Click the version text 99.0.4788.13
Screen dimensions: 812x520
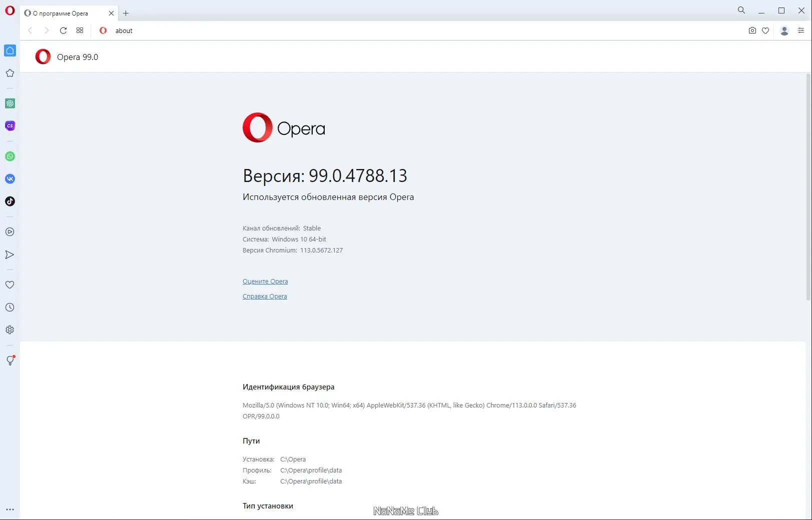(358, 175)
